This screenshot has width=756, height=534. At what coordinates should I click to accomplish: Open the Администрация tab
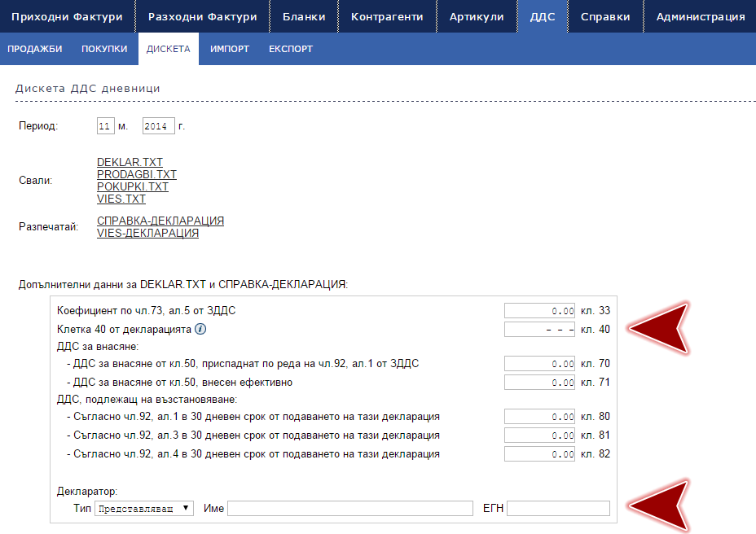700,16
